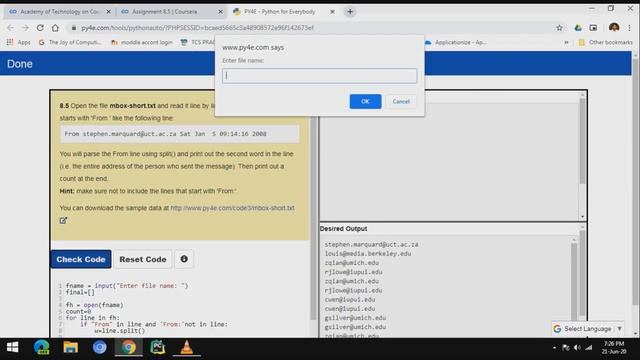Viewport: 640px width, 360px height.
Task: Click the stephen.marquard@uct.ac.za output line
Action: (371, 244)
